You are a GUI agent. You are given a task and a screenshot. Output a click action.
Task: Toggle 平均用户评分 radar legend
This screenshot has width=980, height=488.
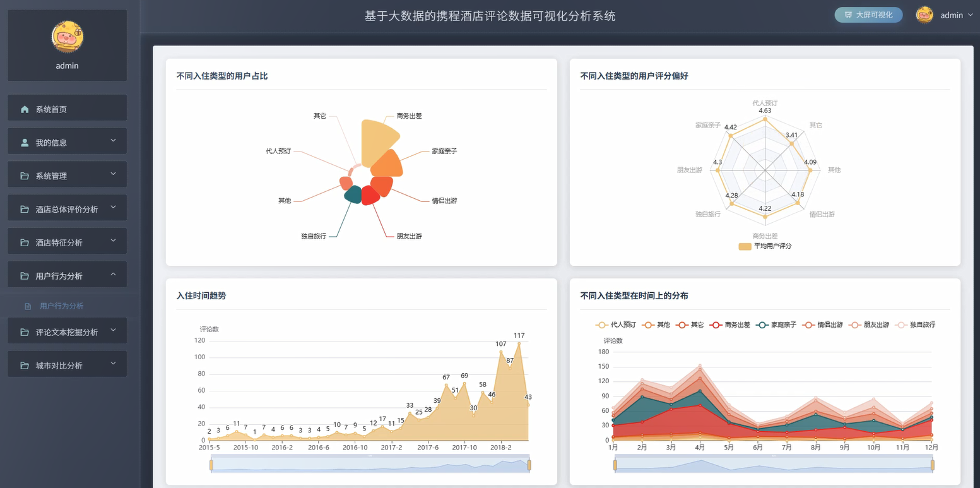tap(765, 246)
